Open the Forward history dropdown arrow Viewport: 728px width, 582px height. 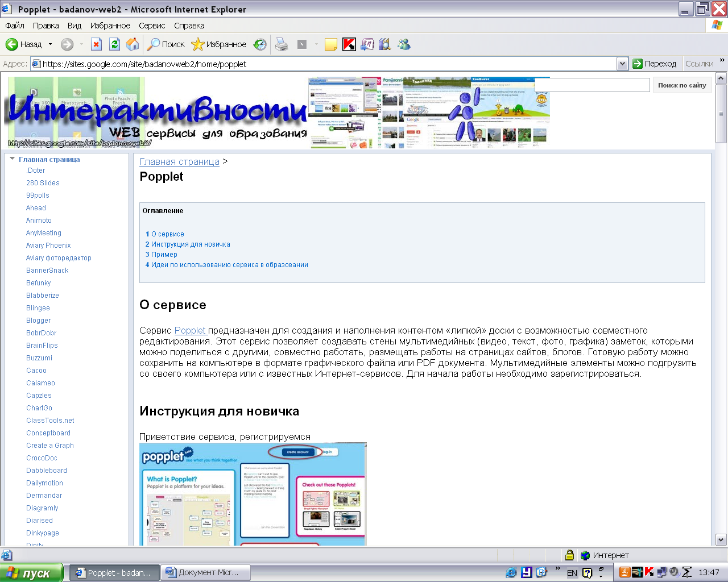[x=81, y=44]
